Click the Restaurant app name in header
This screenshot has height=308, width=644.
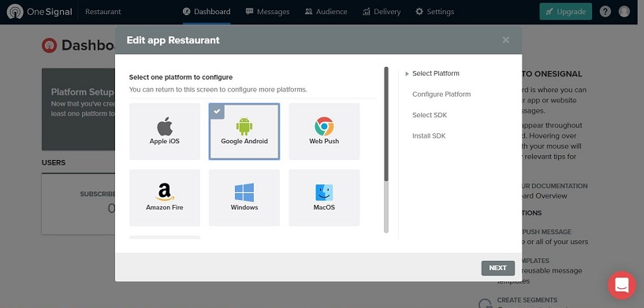tap(103, 12)
